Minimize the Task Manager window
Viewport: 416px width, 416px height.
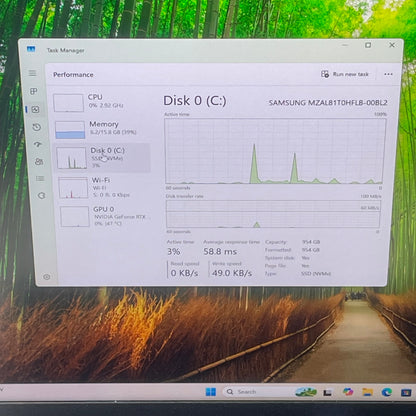[345, 45]
